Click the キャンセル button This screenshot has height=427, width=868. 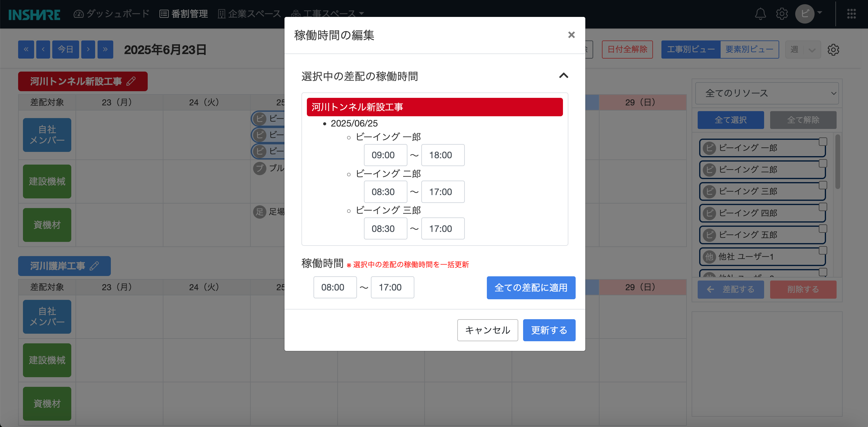(487, 330)
